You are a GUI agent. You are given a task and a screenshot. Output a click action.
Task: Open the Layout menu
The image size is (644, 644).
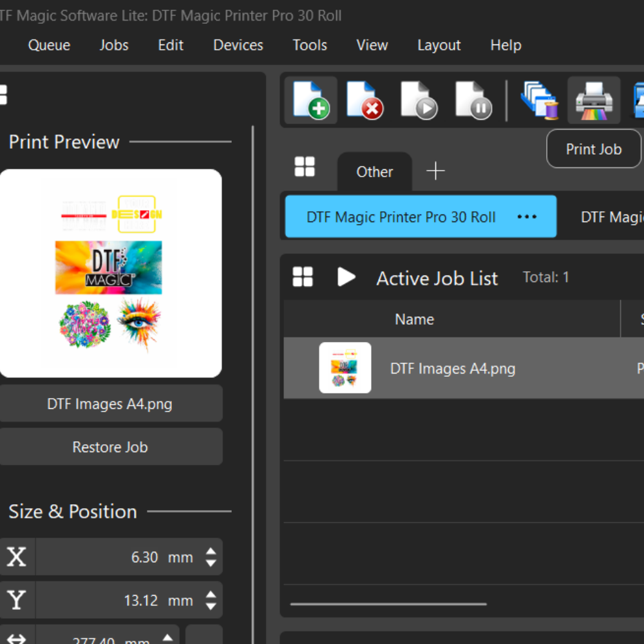(439, 45)
